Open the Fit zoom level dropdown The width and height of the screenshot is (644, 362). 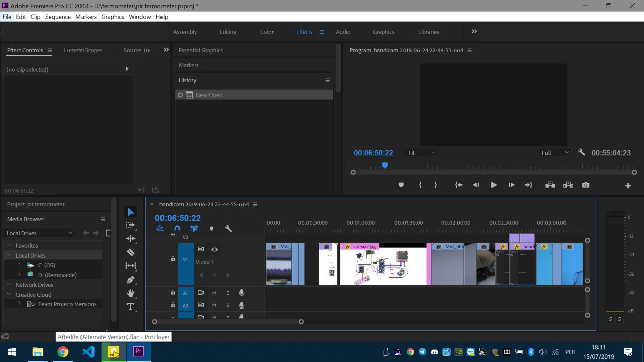(422, 152)
